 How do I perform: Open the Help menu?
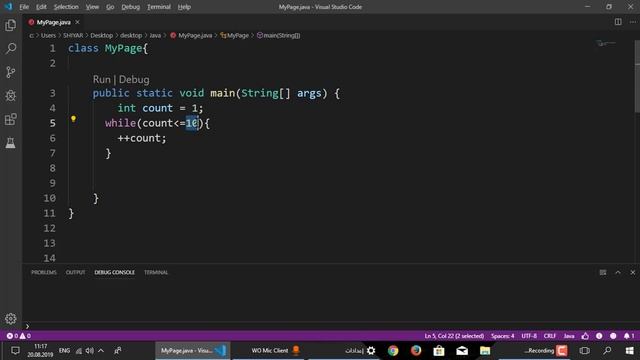tap(184, 7)
